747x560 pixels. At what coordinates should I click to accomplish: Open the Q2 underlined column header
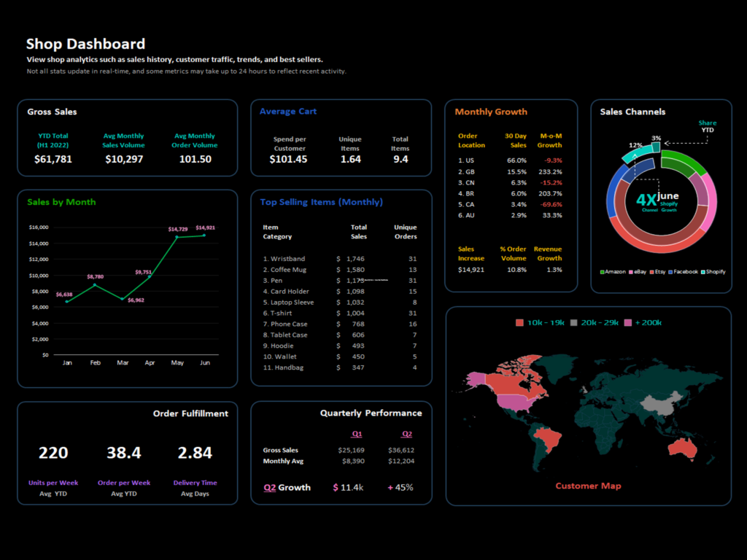407,434
